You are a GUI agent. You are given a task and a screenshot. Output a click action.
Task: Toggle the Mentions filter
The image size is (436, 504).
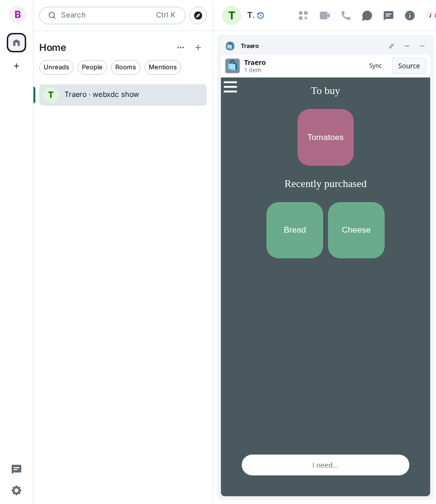click(x=163, y=67)
